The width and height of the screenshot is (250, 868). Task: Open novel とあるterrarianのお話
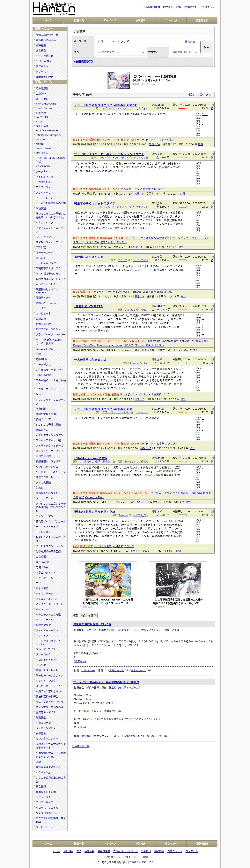tap(91, 458)
